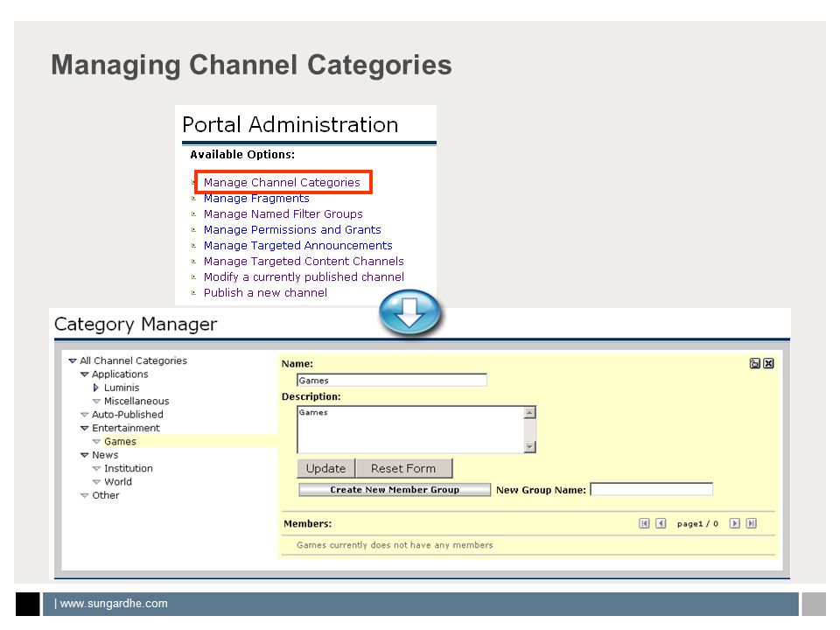Click inside the Description text area
Screen dimensions: 840x630
(410, 430)
